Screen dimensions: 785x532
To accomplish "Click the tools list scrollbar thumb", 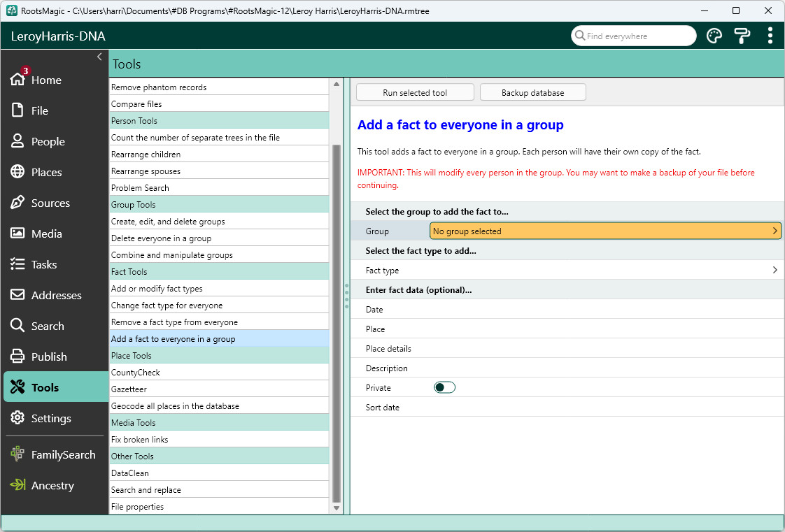I will (337, 323).
